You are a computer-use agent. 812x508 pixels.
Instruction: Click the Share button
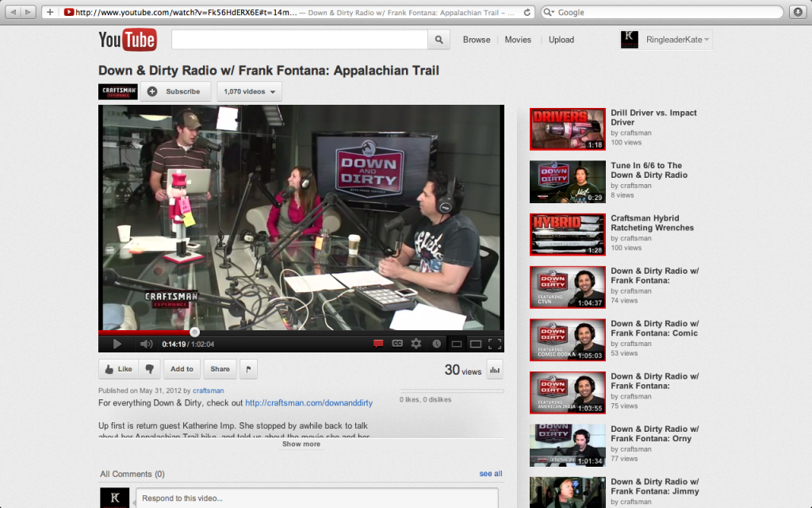pyautogui.click(x=220, y=369)
